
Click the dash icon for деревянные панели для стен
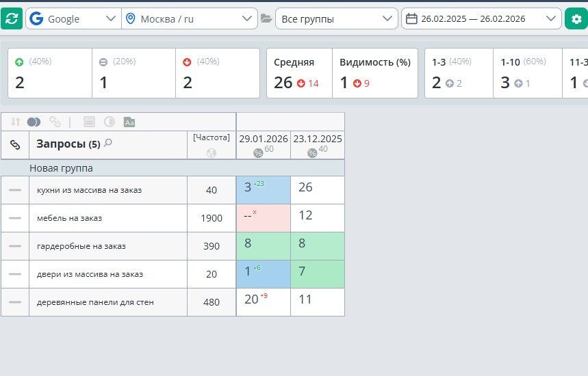point(15,302)
